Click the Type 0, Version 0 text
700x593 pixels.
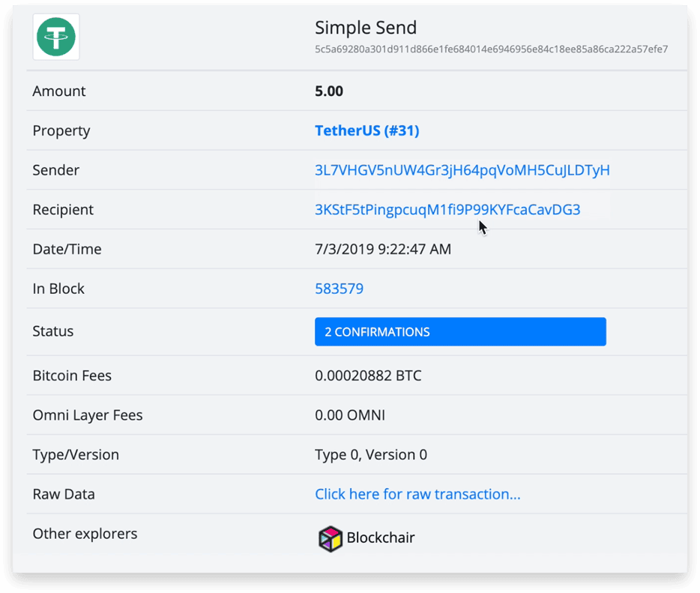coord(370,454)
